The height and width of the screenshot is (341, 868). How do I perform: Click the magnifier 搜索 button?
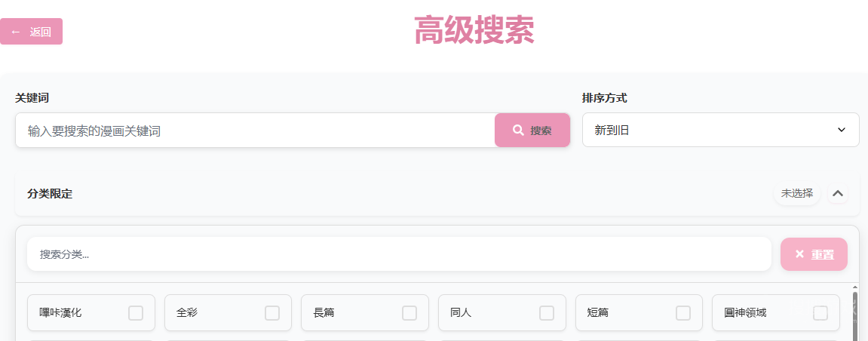532,130
